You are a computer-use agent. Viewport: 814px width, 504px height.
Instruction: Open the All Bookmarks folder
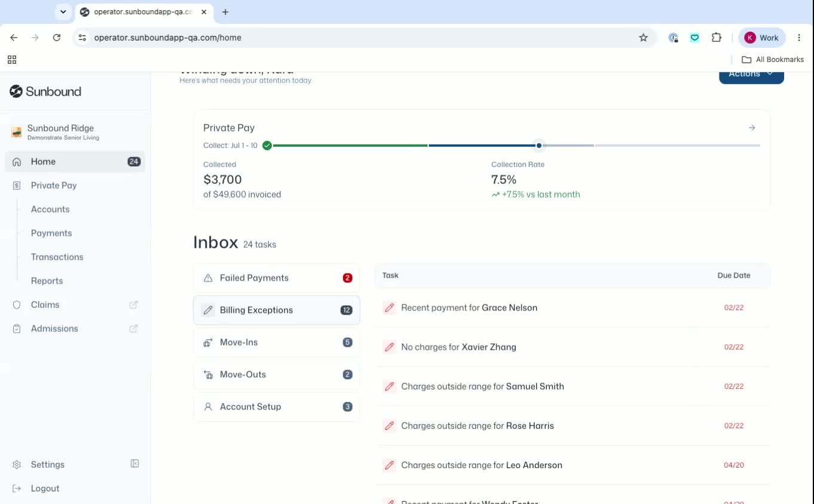773,60
